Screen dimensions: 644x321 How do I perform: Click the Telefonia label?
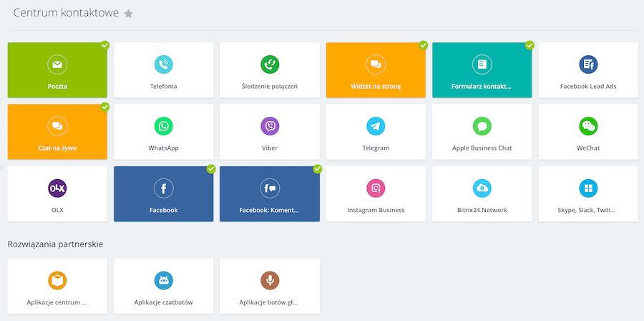pos(163,86)
